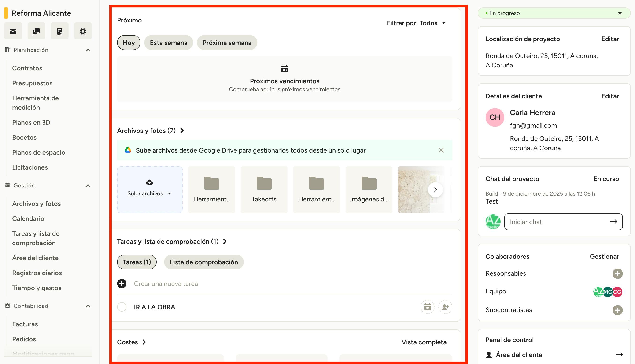The width and height of the screenshot is (635, 364).
Task: Click the plus icon to create new task
Action: 122,284
